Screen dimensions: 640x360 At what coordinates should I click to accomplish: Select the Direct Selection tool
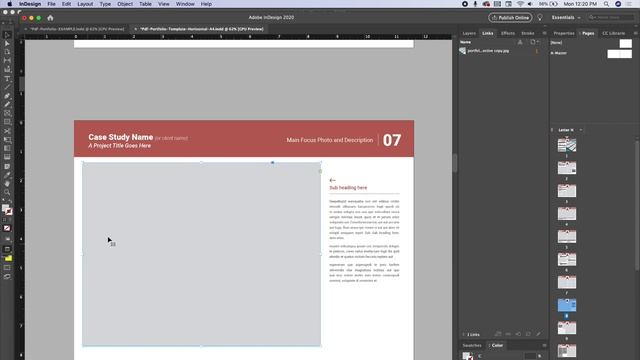(x=7, y=43)
